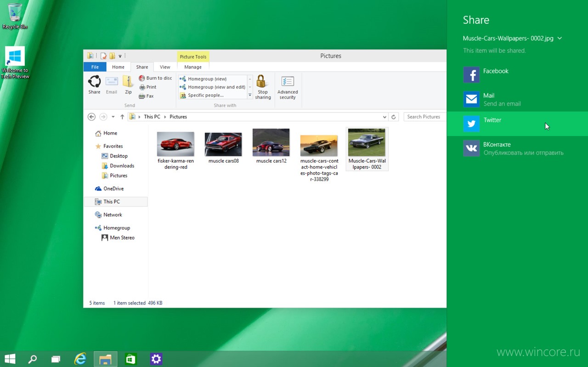The height and width of the screenshot is (367, 588).
Task: Switch to the Share ribbon tab
Action: pyautogui.click(x=142, y=67)
